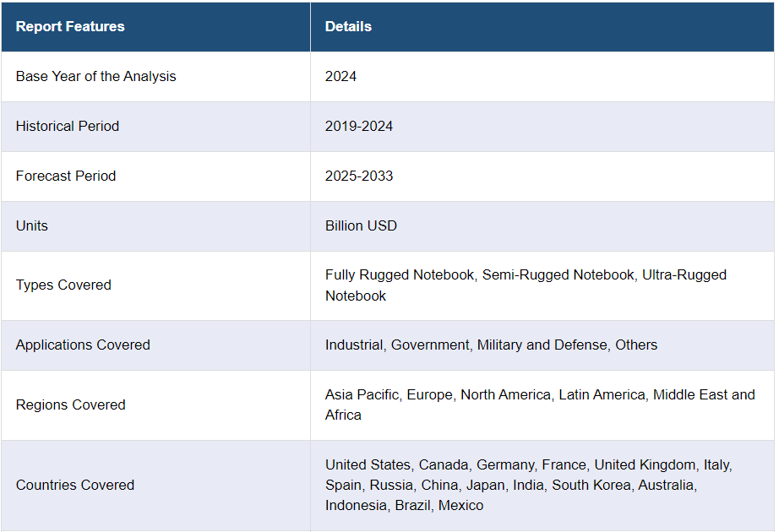The height and width of the screenshot is (532, 779).
Task: Select the Countries Covered row label
Action: coord(75,485)
